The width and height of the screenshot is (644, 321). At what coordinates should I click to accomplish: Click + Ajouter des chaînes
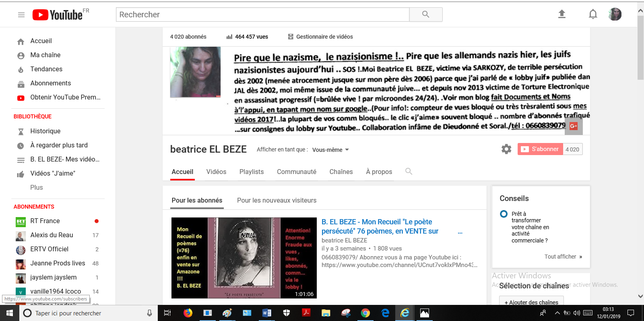coord(531,302)
